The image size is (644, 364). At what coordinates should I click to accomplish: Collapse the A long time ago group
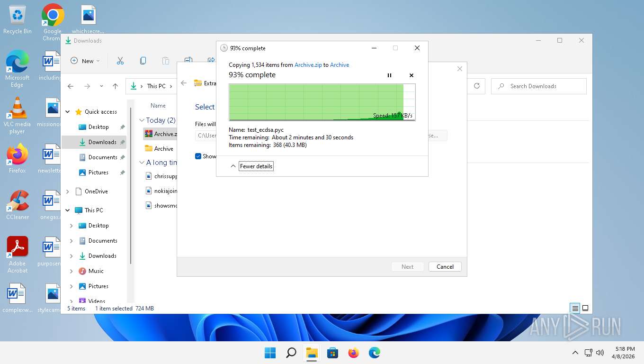pos(142,163)
